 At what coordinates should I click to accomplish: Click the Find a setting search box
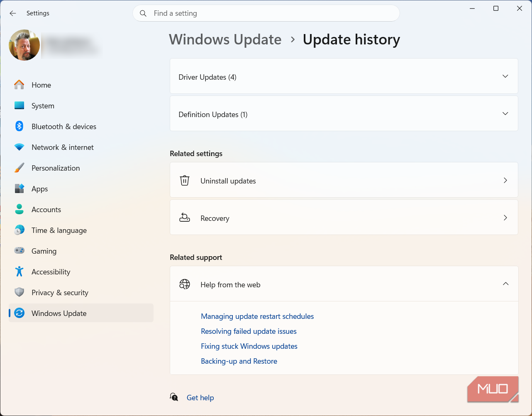pyautogui.click(x=266, y=13)
